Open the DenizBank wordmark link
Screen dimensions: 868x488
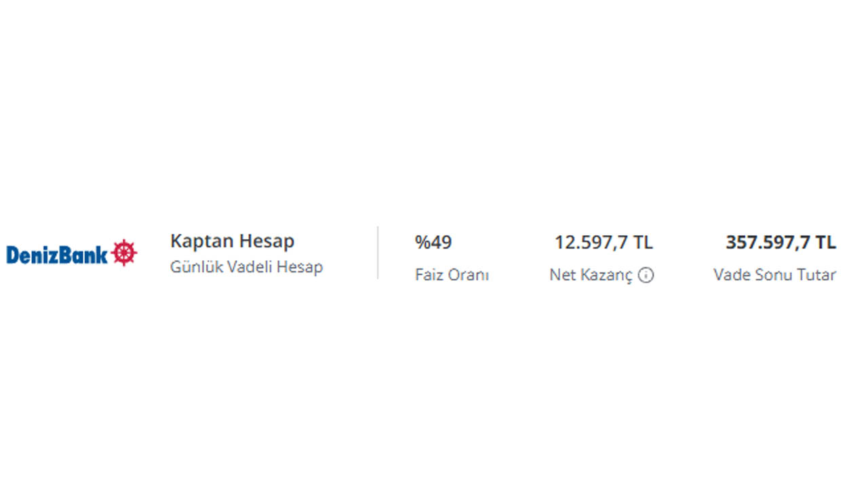pyautogui.click(x=57, y=254)
